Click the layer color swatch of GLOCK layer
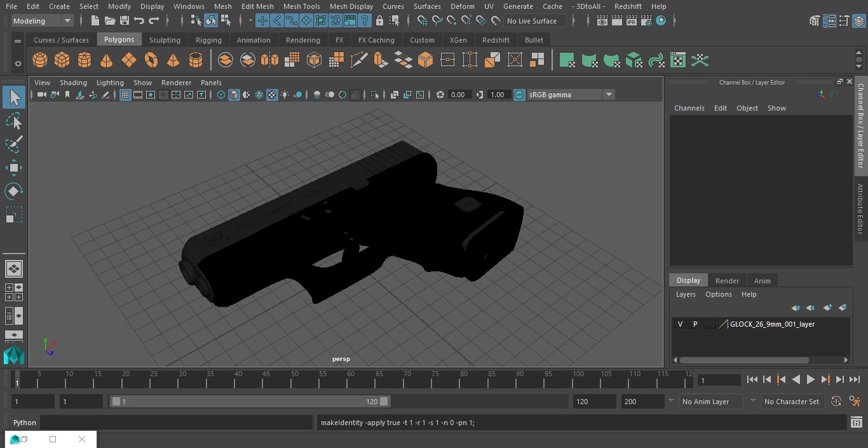 (x=710, y=324)
